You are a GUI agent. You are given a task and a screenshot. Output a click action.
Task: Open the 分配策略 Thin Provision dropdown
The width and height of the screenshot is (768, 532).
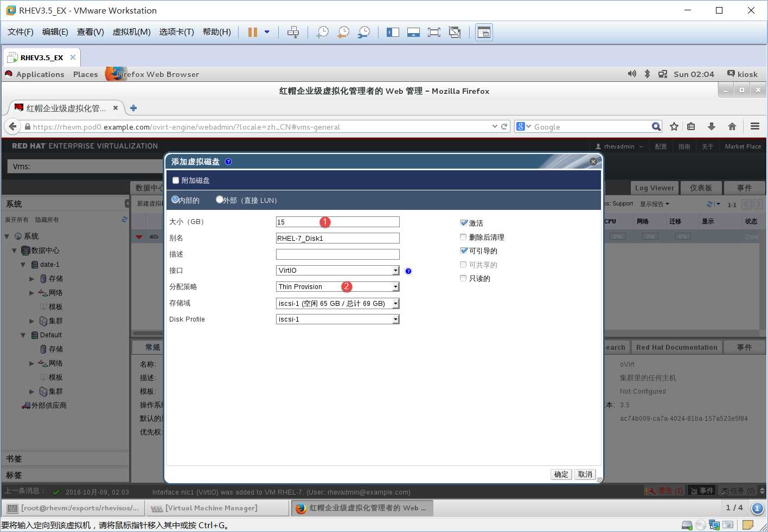pyautogui.click(x=337, y=287)
